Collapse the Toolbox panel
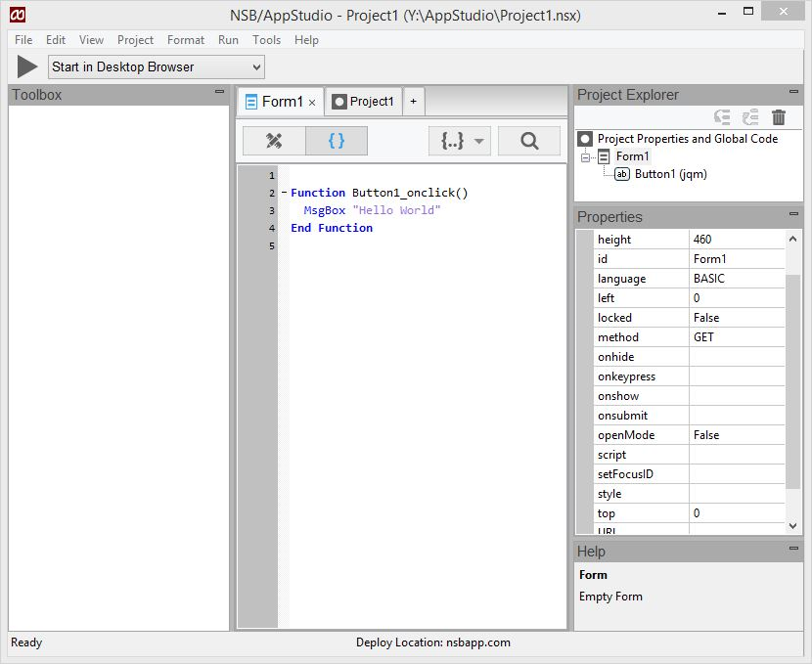The width and height of the screenshot is (812, 664). point(219,92)
